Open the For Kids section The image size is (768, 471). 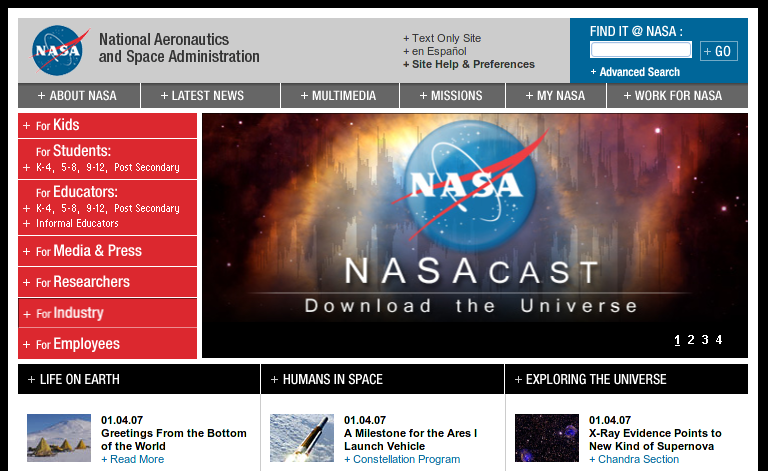(x=107, y=125)
